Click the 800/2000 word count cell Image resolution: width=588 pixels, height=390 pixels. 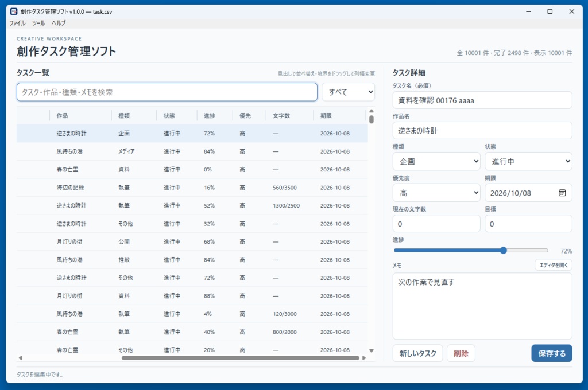285,332
